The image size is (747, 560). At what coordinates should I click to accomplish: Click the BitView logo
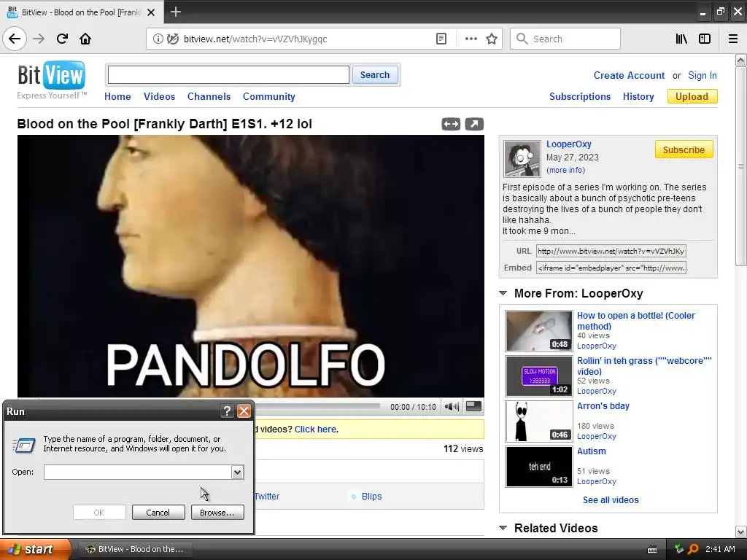(52, 75)
